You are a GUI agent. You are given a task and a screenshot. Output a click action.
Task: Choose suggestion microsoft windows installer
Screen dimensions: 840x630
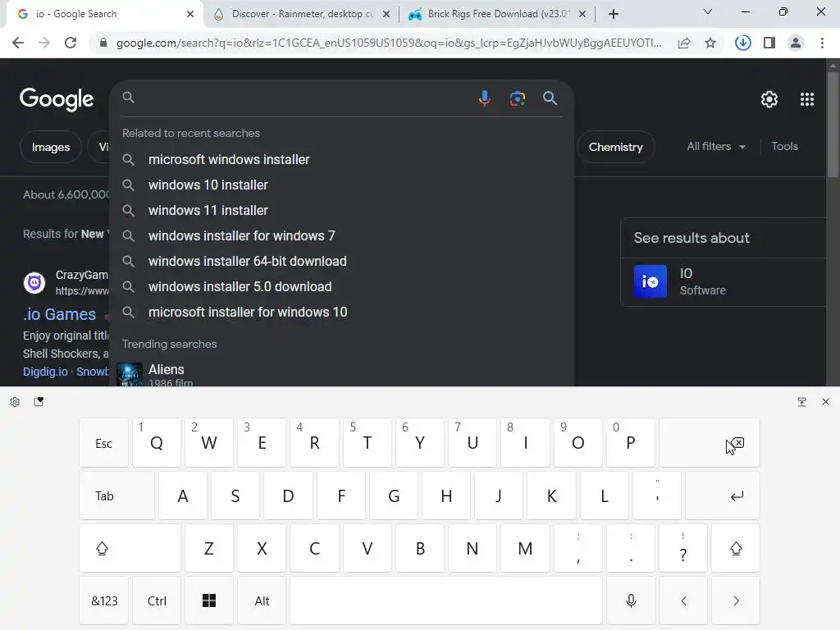pos(341,159)
